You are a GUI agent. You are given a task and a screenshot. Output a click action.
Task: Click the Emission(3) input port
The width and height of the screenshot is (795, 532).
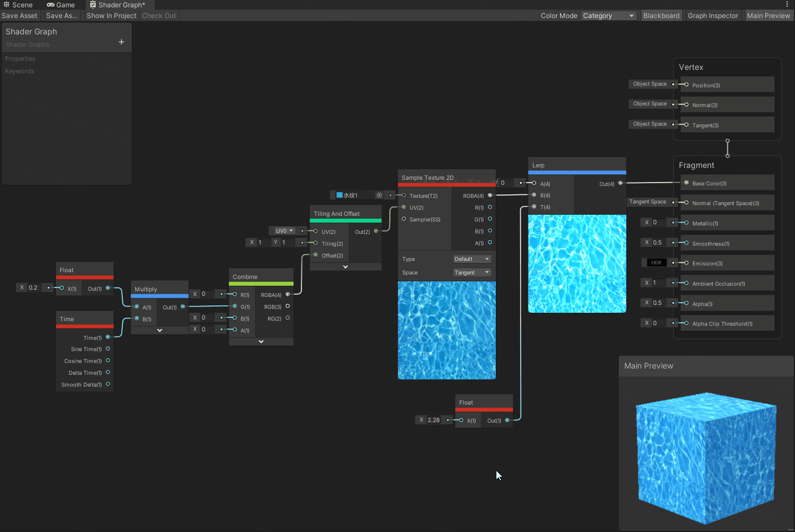686,263
